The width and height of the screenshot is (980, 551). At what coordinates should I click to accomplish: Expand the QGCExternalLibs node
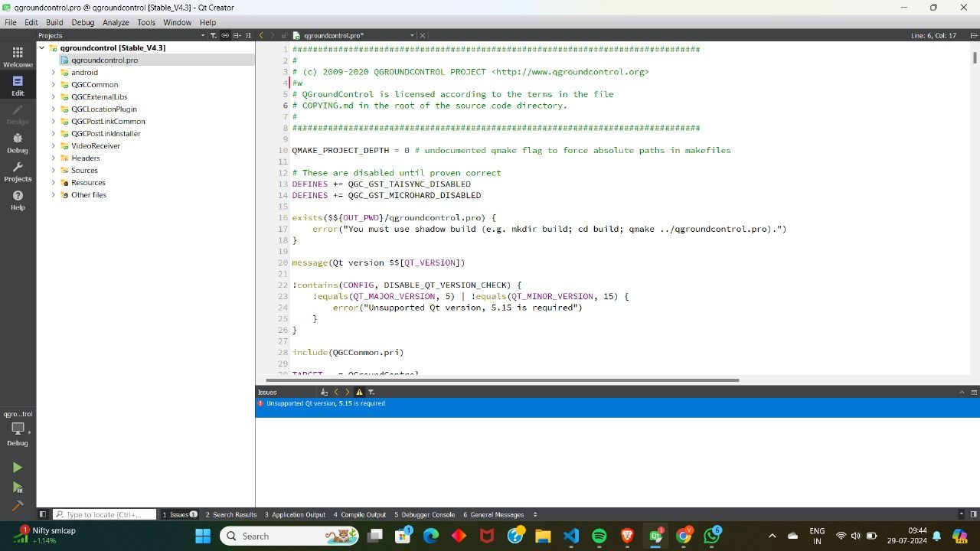coord(54,96)
